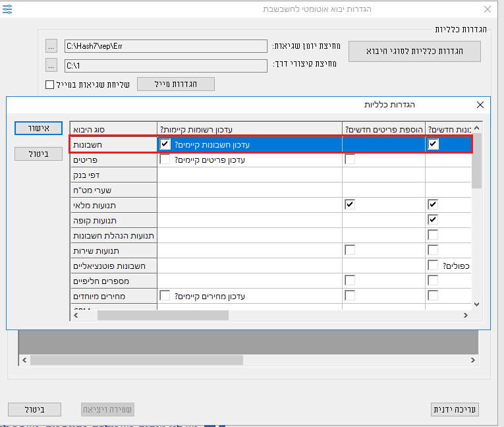
Task: Close the inner הגדרות כלליות dialog
Action: click(480, 105)
